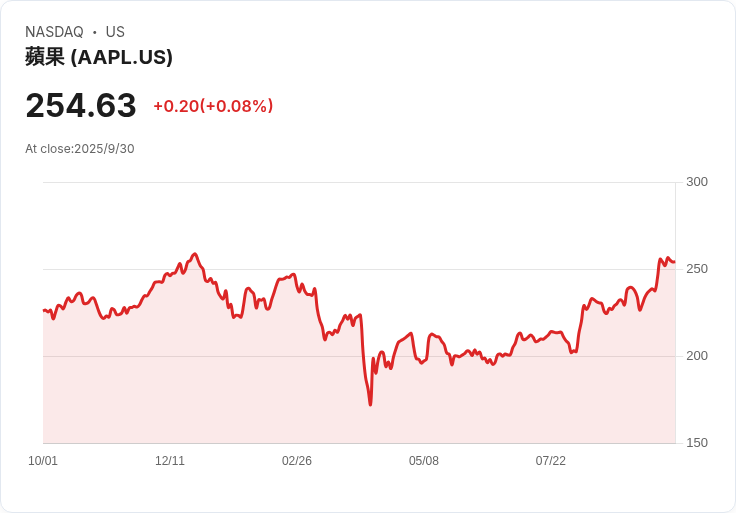The height and width of the screenshot is (513, 736).
Task: Click the AAPL.US stock title
Action: point(99,57)
